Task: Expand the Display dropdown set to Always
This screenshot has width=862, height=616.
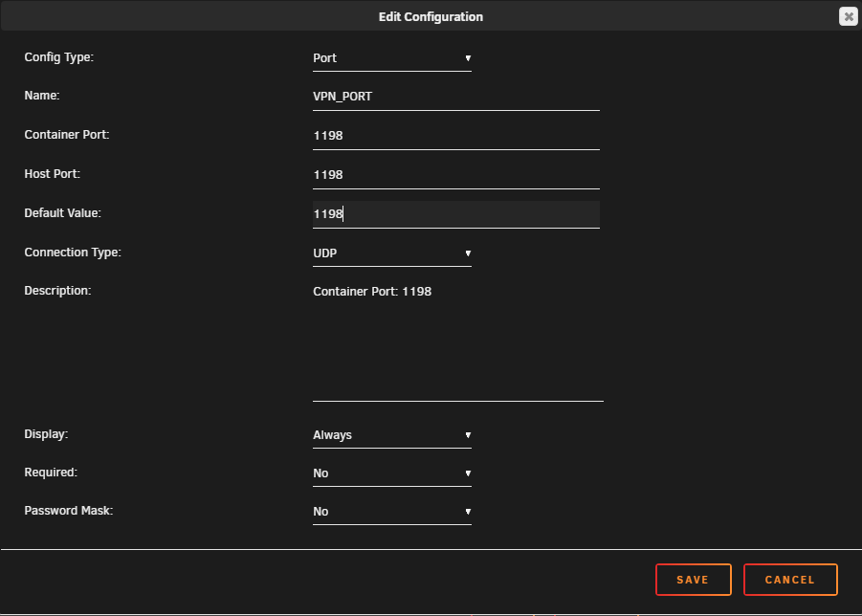Action: [x=392, y=435]
